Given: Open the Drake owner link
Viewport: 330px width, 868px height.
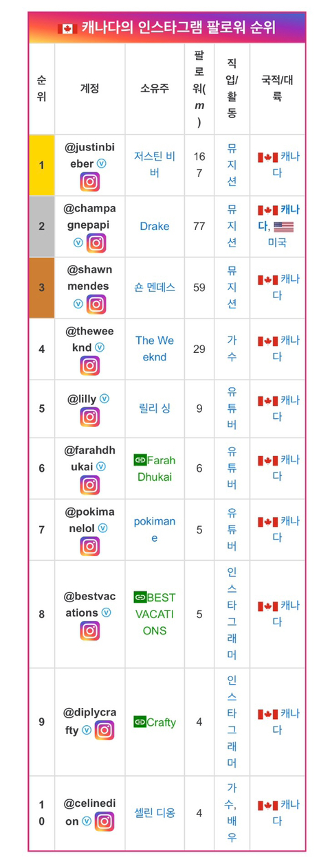Looking at the screenshot, I should [155, 226].
